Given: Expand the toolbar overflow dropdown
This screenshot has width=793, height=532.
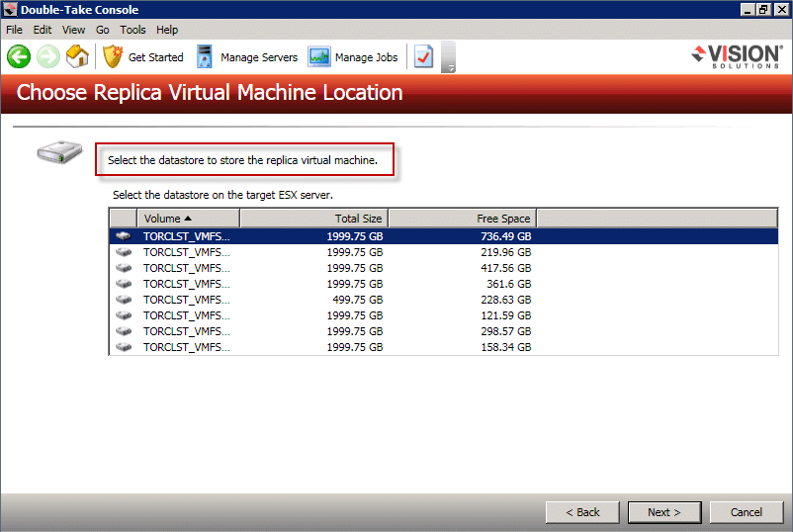Looking at the screenshot, I should coord(448,57).
